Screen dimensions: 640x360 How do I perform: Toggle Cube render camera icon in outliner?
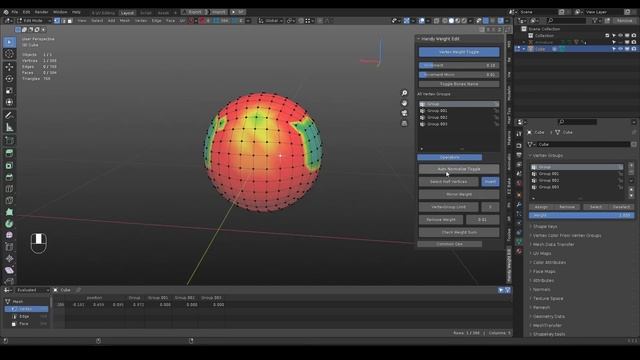click(633, 49)
